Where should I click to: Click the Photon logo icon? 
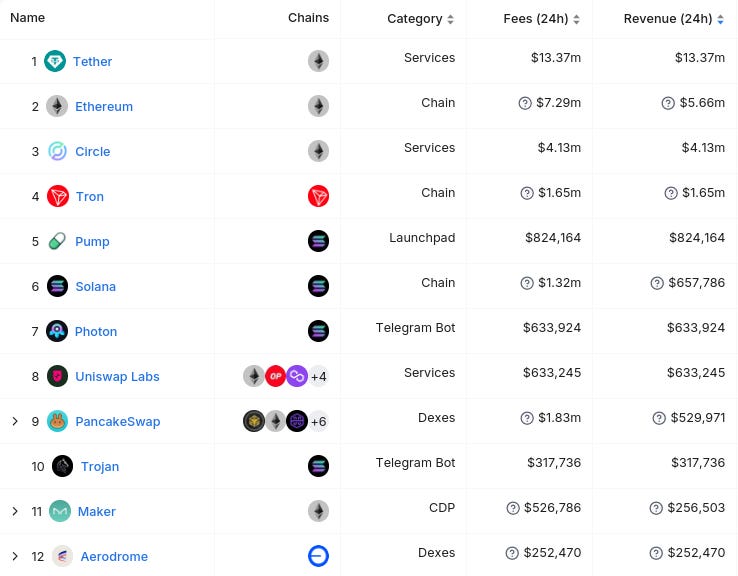coord(57,331)
